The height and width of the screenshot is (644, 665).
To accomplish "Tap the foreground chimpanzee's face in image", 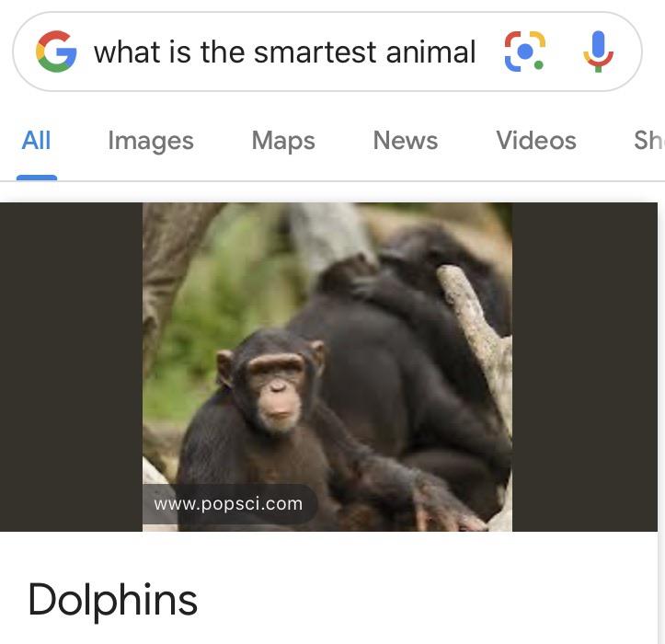I will pyautogui.click(x=277, y=390).
